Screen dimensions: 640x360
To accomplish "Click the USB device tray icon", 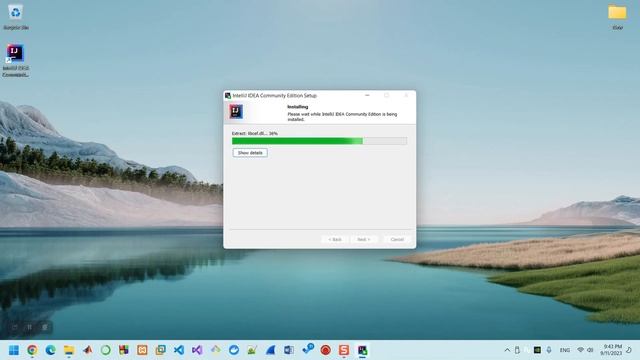I will coord(517,350).
